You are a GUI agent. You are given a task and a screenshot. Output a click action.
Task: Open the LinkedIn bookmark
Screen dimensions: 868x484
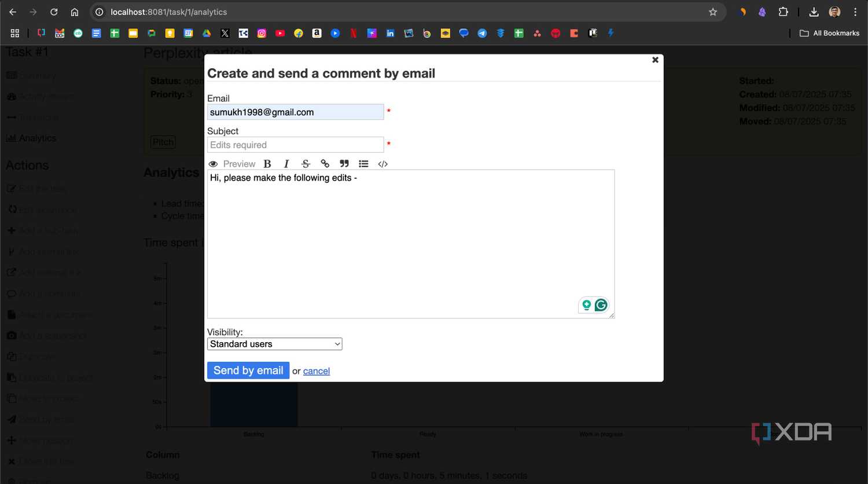[x=390, y=33]
